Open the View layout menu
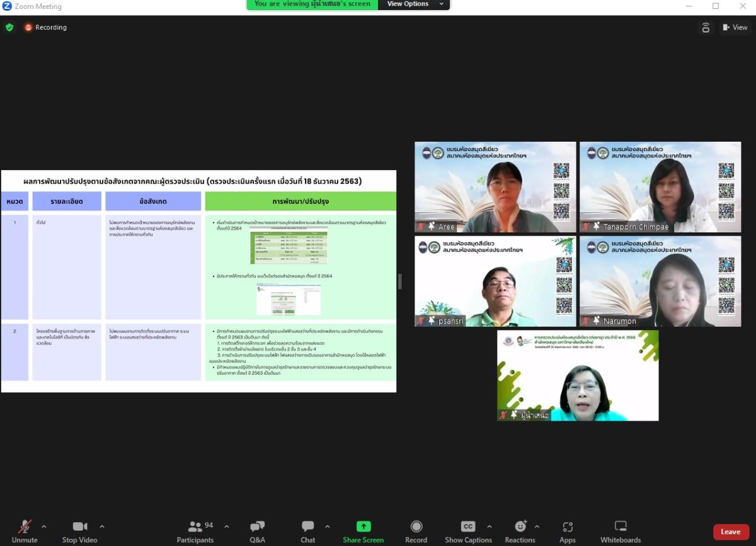This screenshot has height=546, width=756. [735, 27]
